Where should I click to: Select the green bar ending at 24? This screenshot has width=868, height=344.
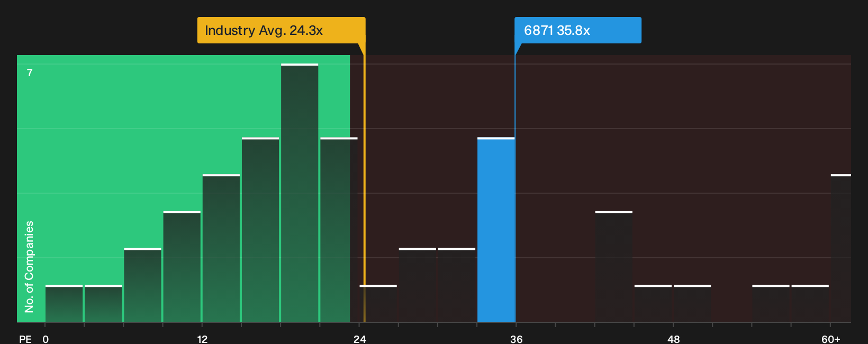coord(339,230)
